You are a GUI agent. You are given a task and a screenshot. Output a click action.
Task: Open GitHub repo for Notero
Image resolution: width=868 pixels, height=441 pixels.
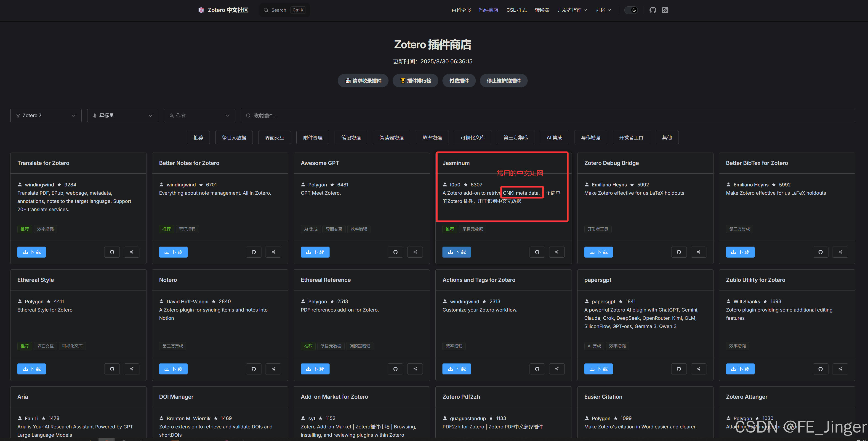pyautogui.click(x=254, y=369)
